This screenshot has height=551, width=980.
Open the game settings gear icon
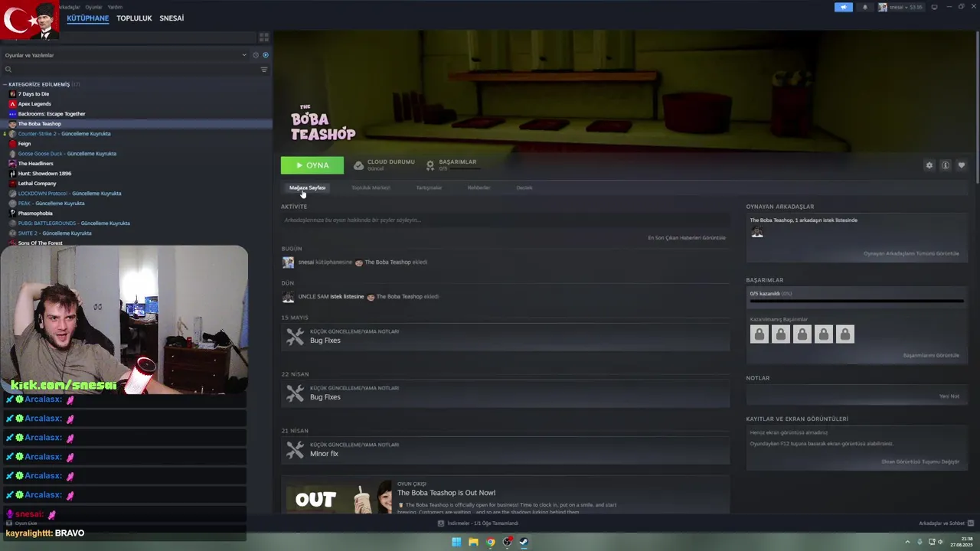[929, 165]
